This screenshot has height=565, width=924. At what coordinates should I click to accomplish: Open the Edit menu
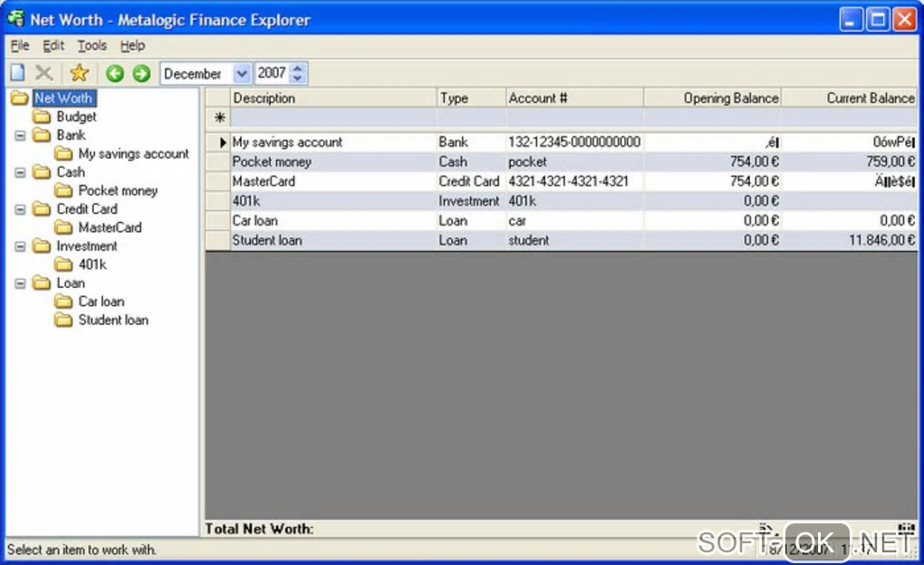[x=53, y=45]
